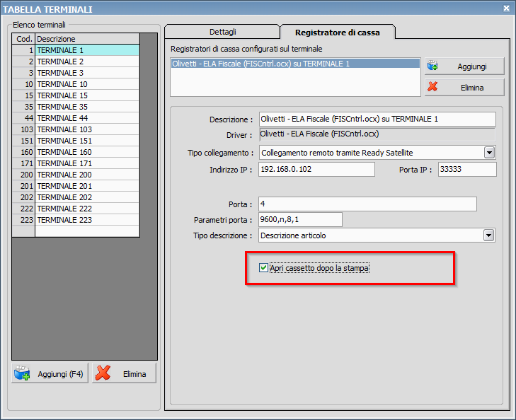Select row TERMINALE 3
This screenshot has width=516, height=420.
click(x=76, y=73)
